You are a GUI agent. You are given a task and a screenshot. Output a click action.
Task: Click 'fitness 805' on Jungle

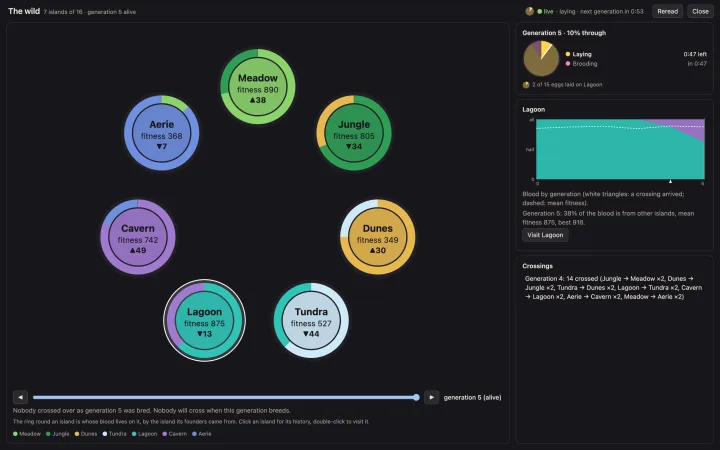click(x=354, y=136)
